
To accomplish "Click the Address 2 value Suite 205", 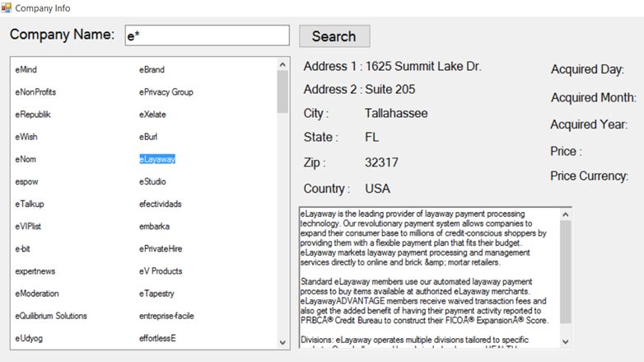I will click(x=390, y=89).
